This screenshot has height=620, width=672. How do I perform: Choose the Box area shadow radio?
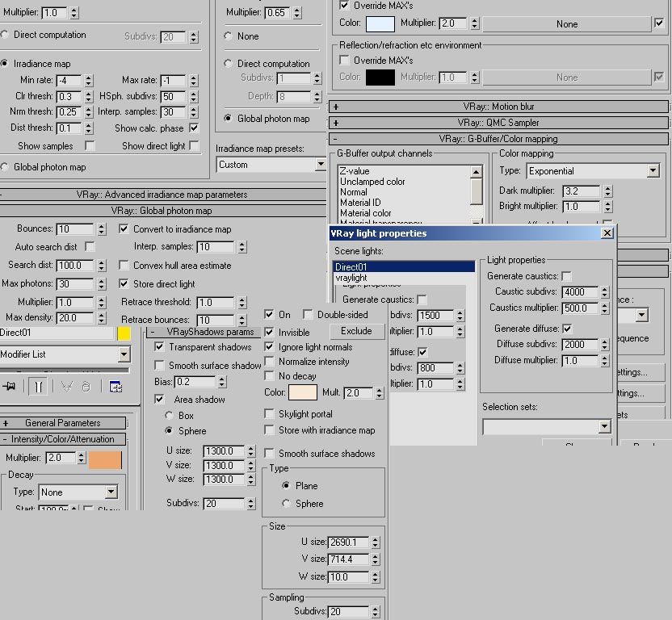pos(169,415)
